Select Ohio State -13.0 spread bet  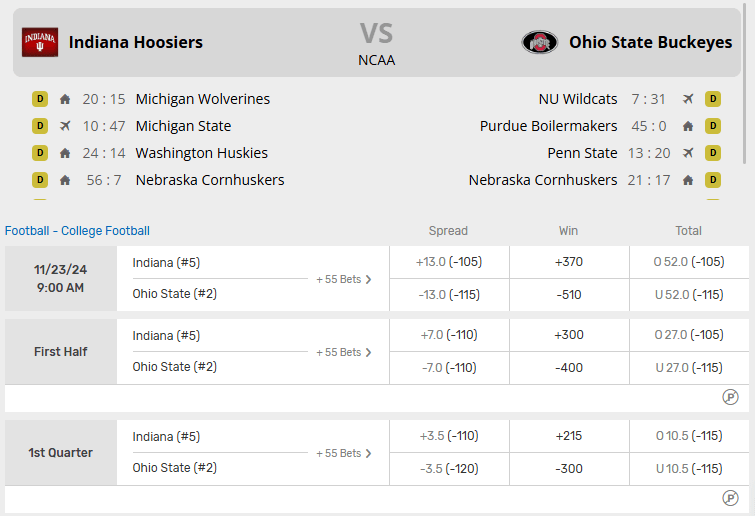tap(449, 295)
